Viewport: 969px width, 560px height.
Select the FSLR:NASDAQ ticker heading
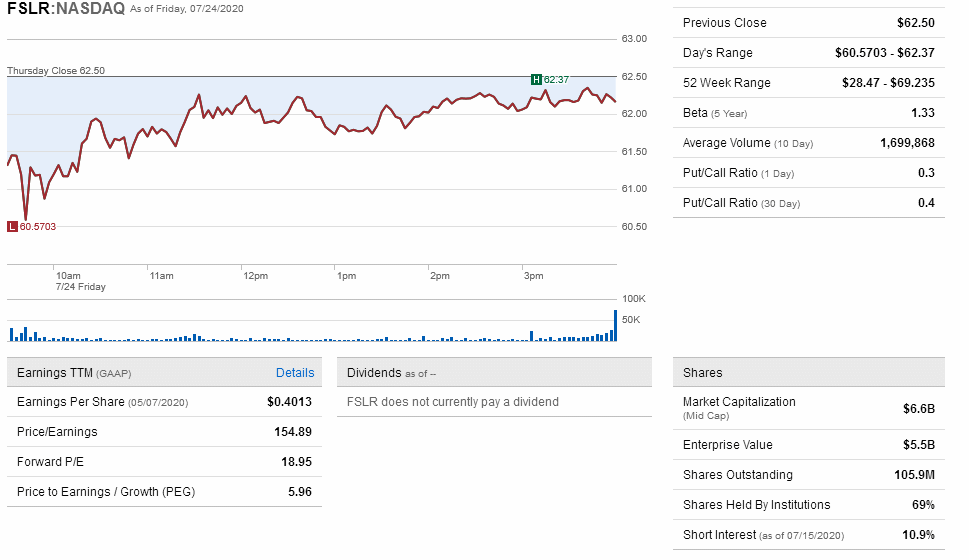(66, 9)
